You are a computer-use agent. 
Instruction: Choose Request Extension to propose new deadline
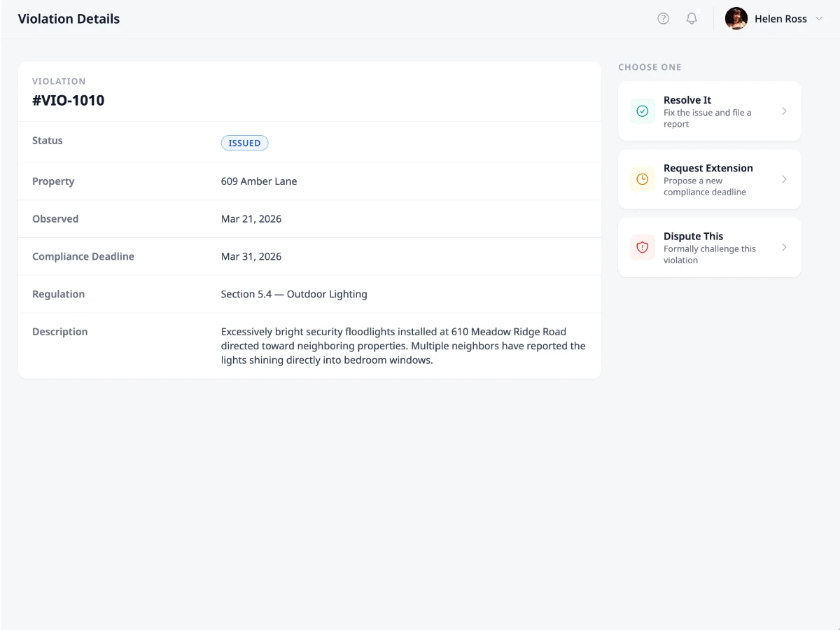point(709,178)
